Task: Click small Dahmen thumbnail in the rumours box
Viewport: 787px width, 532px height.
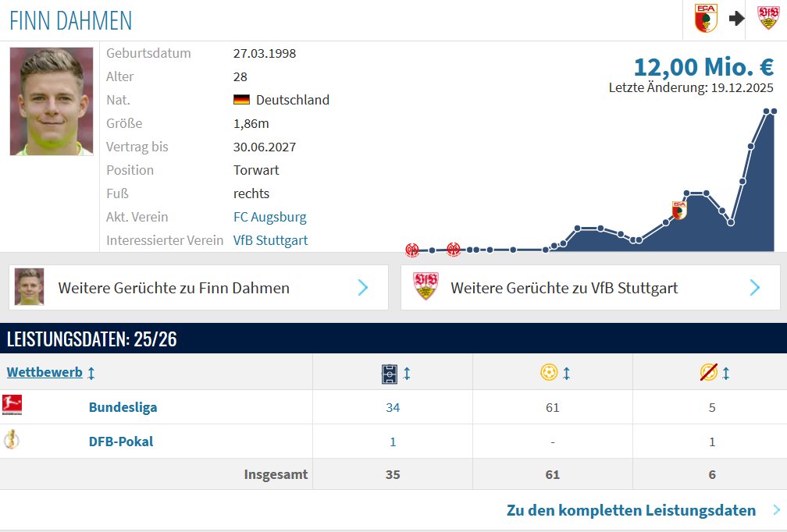Action: click(x=29, y=287)
